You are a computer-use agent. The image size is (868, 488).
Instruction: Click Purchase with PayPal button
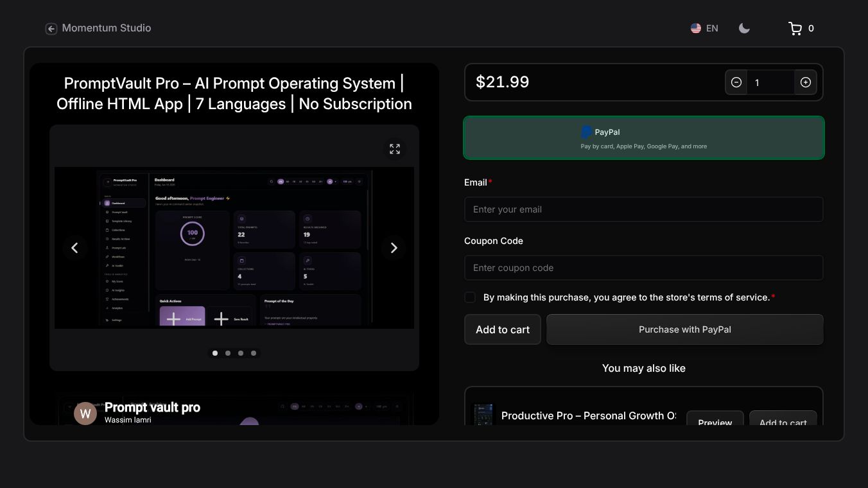point(685,329)
